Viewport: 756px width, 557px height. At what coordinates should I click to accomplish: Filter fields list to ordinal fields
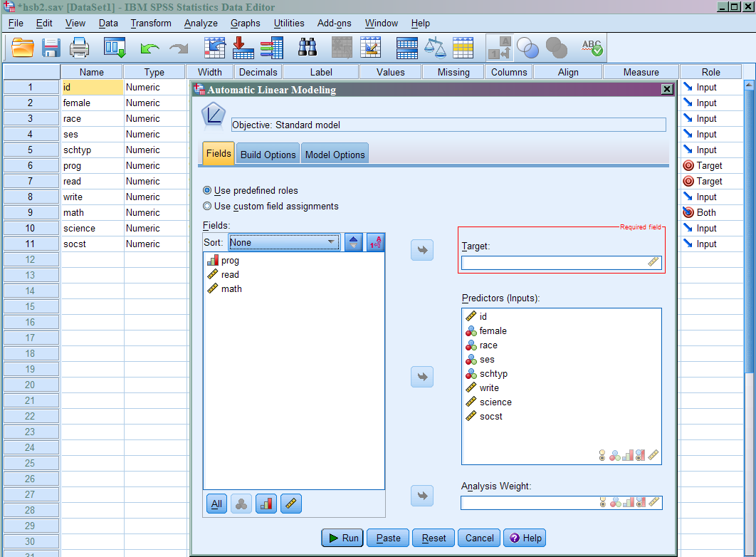click(x=266, y=504)
